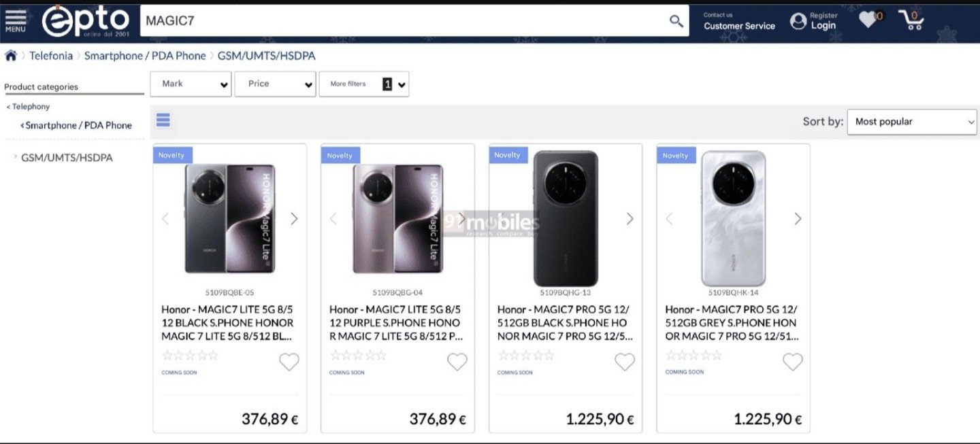
Task: Open the Mark filter dropdown
Action: [x=191, y=84]
